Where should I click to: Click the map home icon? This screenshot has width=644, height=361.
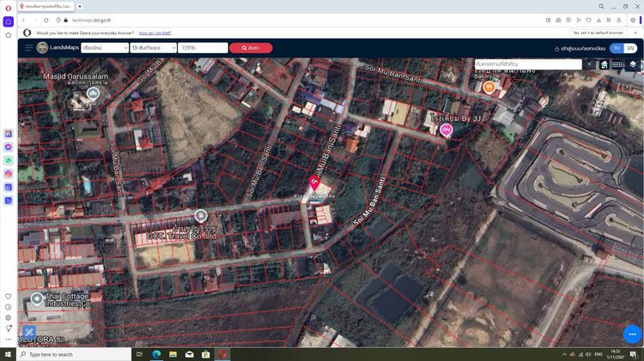coord(605,64)
